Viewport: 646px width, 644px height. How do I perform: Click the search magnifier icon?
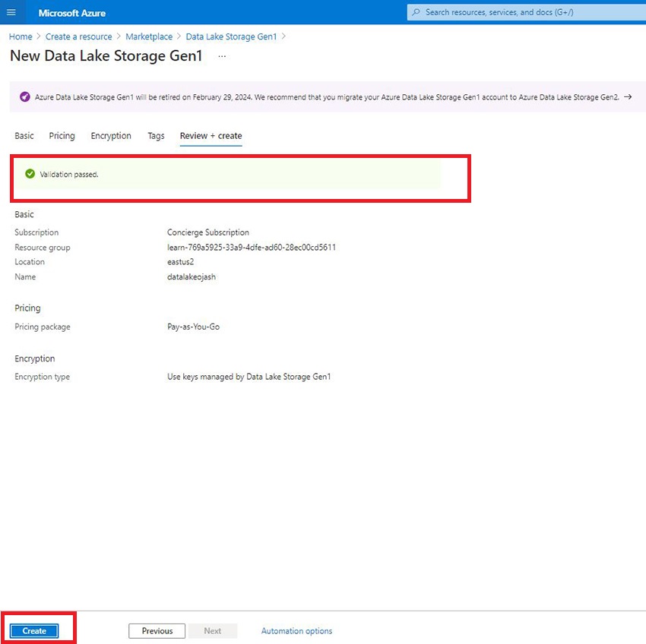(x=416, y=12)
